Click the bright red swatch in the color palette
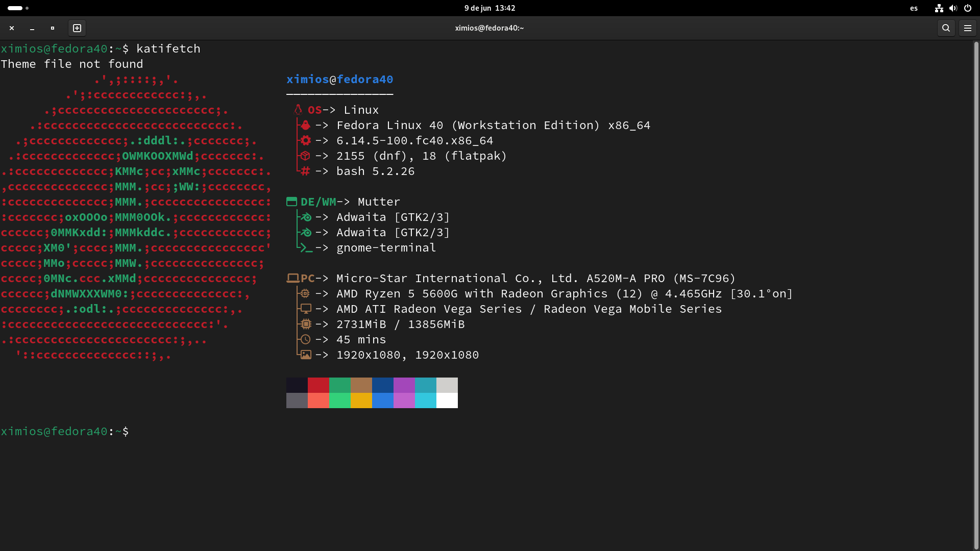This screenshot has height=551, width=980. [318, 385]
